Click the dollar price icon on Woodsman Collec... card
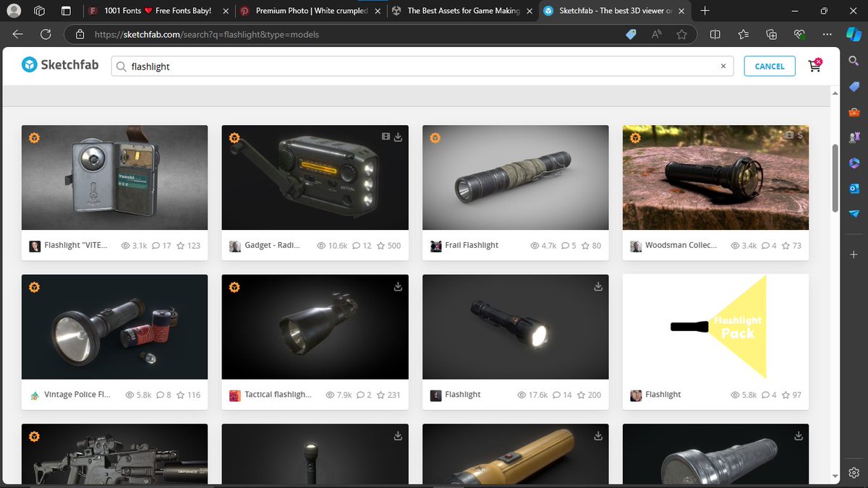Screen dimensions: 868x488 click(799, 136)
